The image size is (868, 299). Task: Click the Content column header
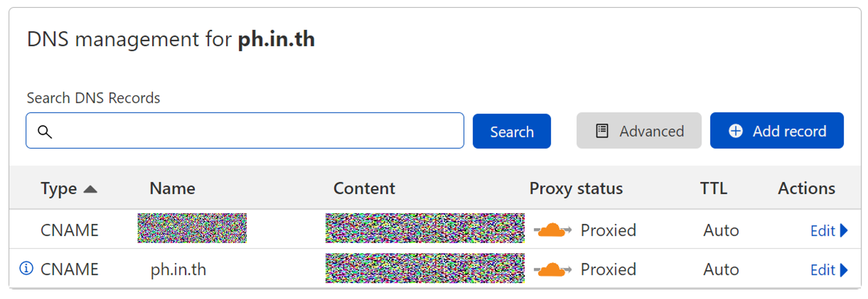[x=364, y=188]
